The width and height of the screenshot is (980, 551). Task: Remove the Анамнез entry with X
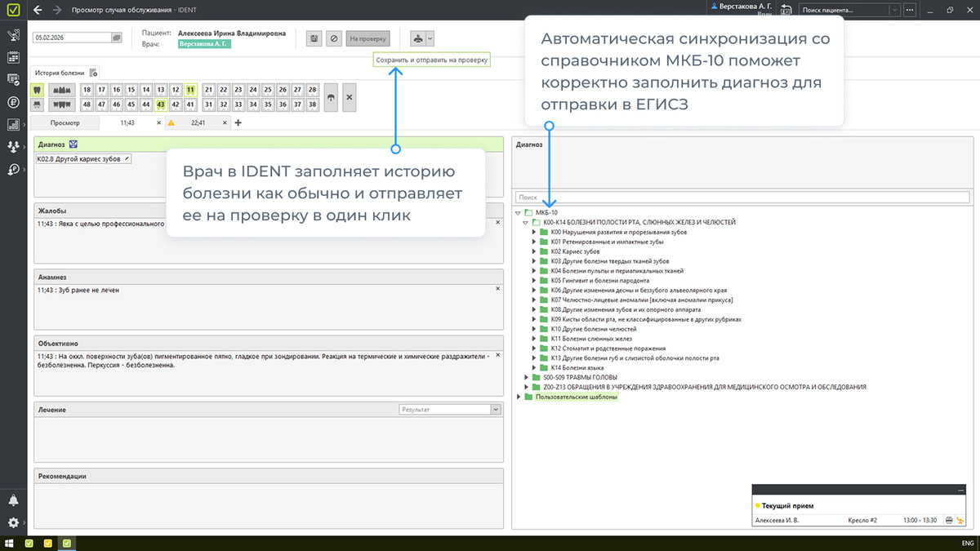(498, 289)
